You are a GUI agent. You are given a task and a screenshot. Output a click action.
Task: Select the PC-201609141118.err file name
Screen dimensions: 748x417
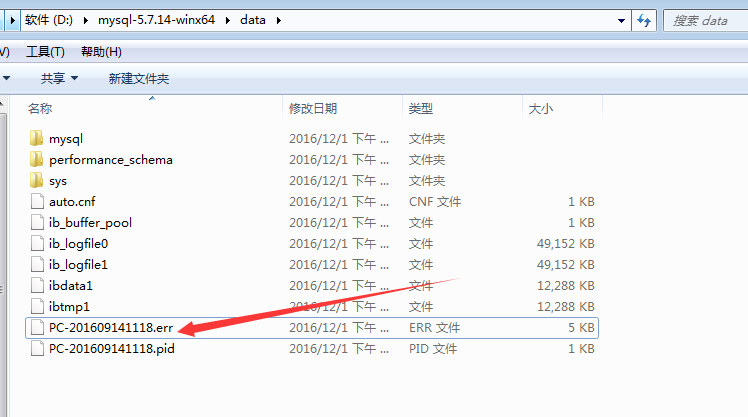[x=111, y=327]
